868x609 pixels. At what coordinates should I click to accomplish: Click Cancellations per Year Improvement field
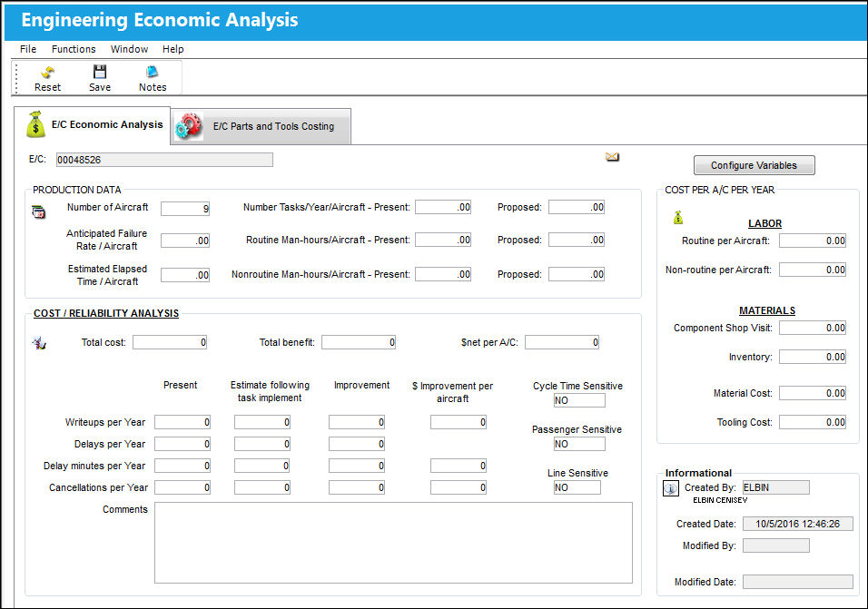click(x=357, y=488)
